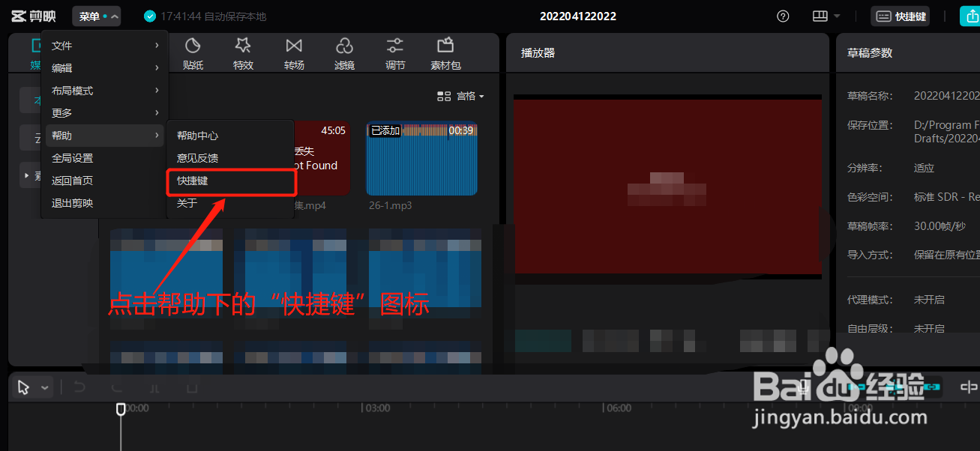This screenshot has height=451, width=980.
Task: Click the 导入方式 label
Action: tap(871, 255)
